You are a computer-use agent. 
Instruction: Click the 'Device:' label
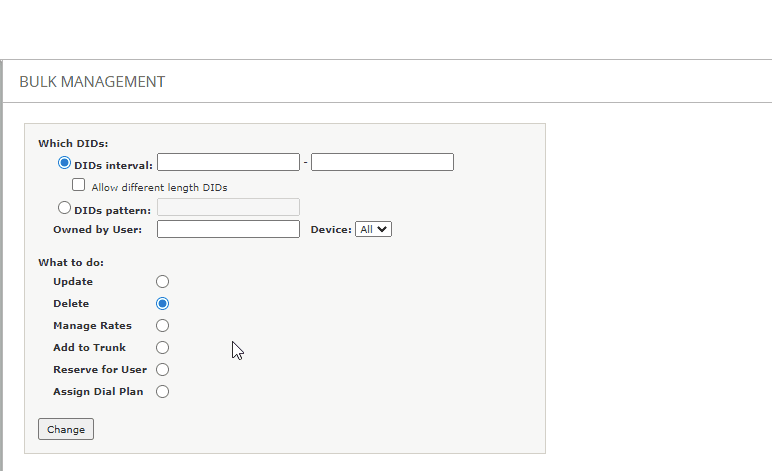tap(331, 230)
